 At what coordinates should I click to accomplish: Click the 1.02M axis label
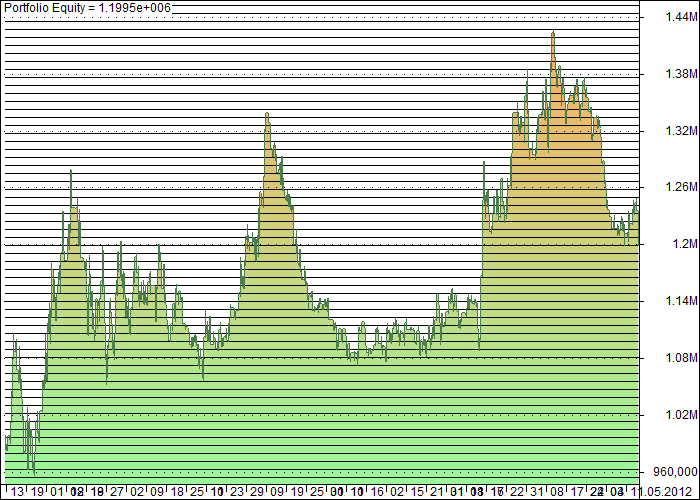[x=681, y=415]
